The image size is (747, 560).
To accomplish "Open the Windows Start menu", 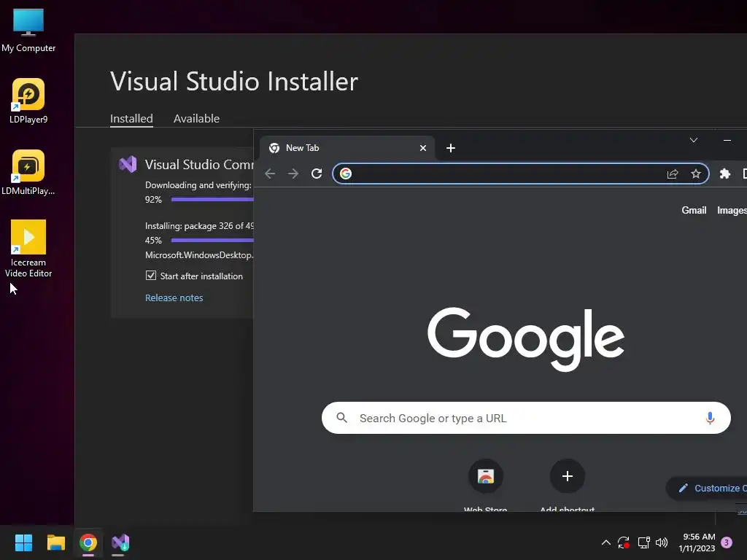I will 23,542.
